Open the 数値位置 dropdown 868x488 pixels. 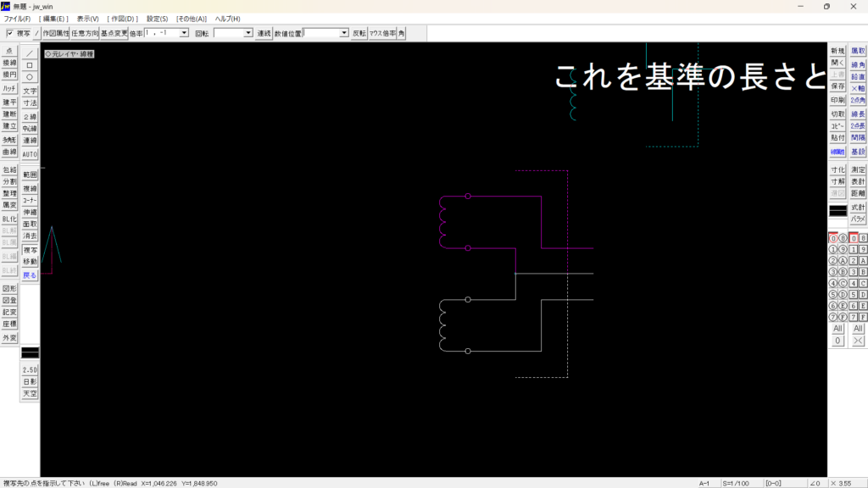pyautogui.click(x=344, y=33)
